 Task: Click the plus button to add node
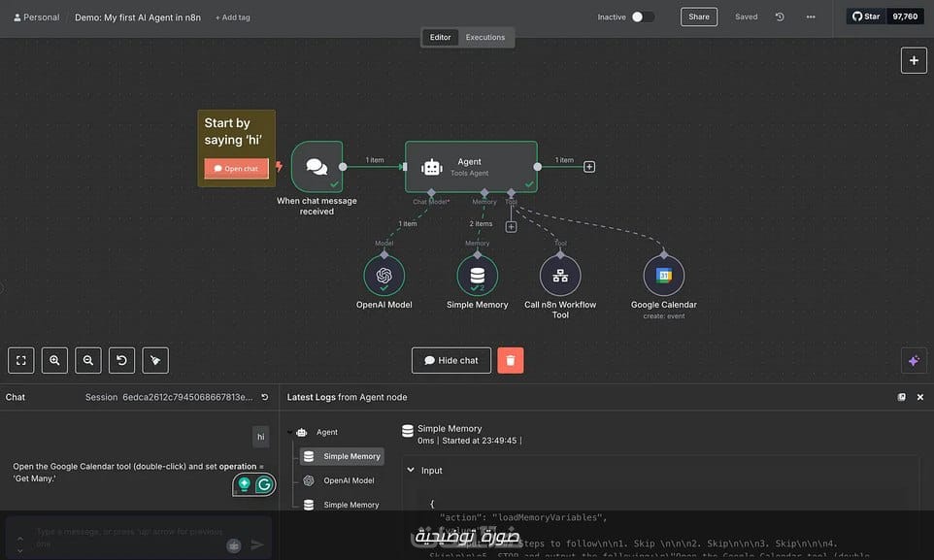click(x=914, y=60)
